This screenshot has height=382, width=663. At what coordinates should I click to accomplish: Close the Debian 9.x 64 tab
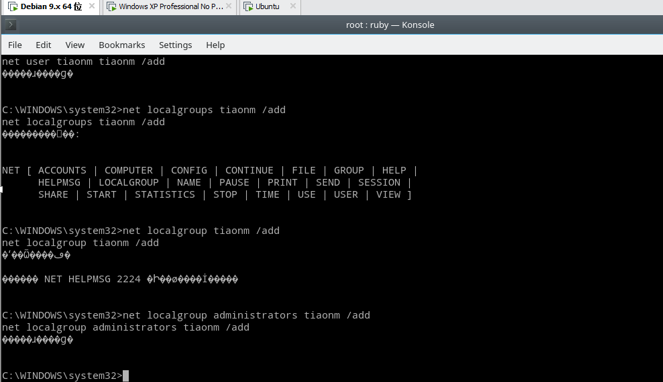tap(91, 6)
